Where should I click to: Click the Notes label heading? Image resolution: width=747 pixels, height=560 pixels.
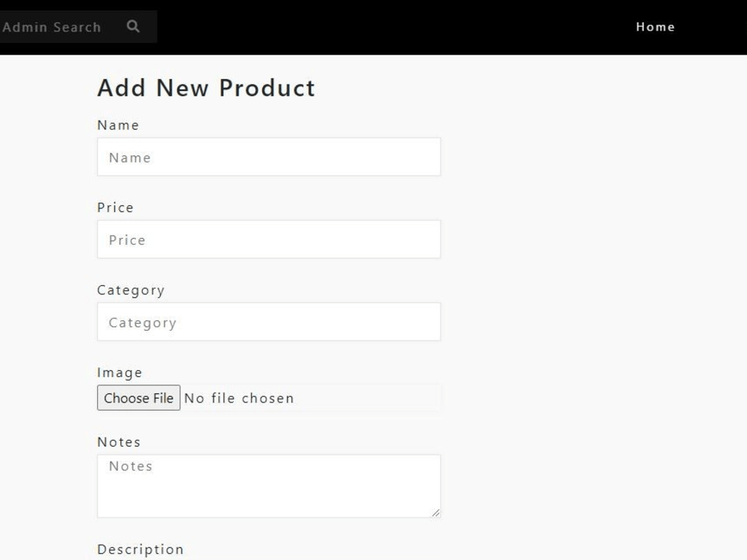118,441
